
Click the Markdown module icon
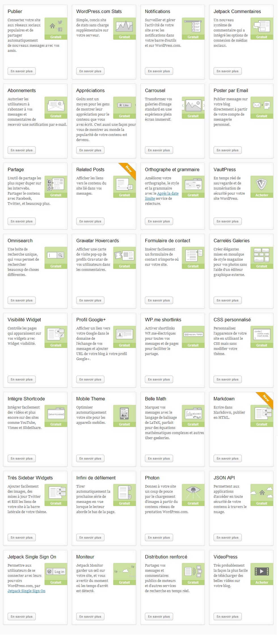pos(262,413)
